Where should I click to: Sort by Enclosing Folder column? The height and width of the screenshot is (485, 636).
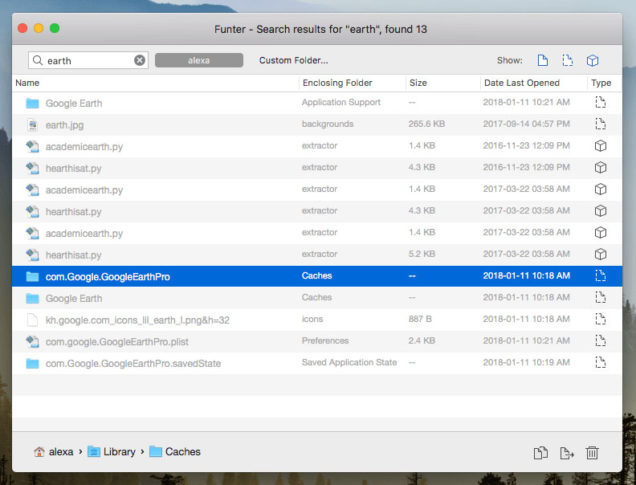coord(337,83)
